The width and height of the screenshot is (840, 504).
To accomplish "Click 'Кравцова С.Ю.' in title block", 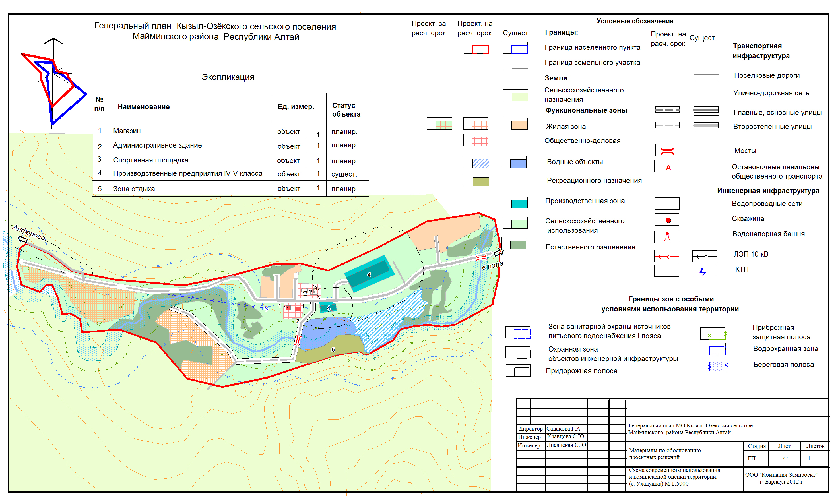I will click(566, 437).
